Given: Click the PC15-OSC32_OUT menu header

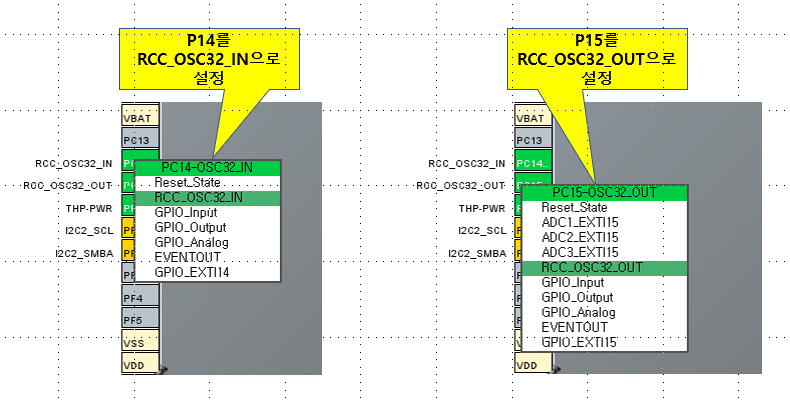Looking at the screenshot, I should point(605,192).
